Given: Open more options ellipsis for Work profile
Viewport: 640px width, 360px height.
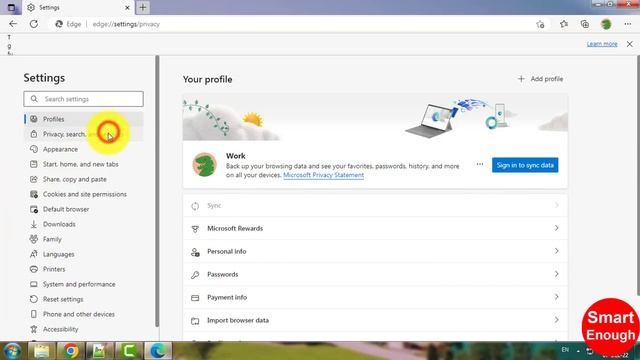Looking at the screenshot, I should [480, 164].
